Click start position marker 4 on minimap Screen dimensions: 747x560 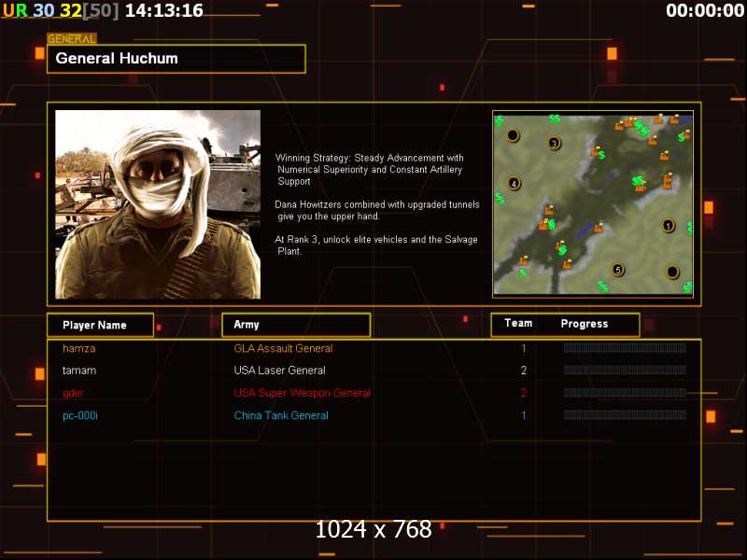pyautogui.click(x=514, y=183)
